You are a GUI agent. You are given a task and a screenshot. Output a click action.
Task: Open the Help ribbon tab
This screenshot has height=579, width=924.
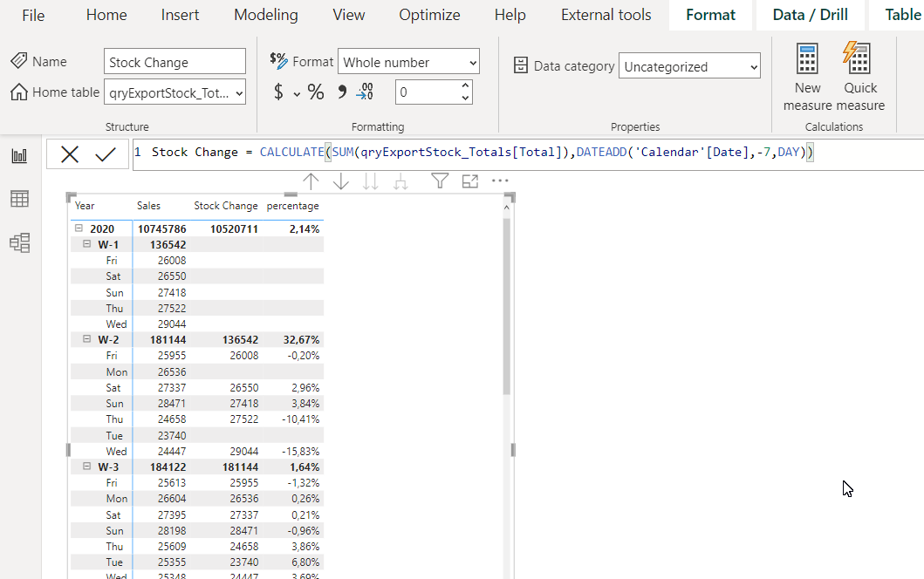510,15
